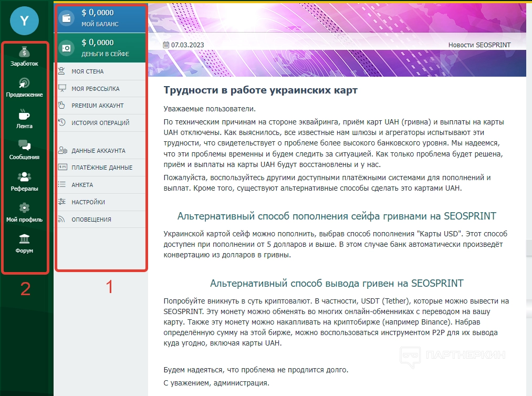The width and height of the screenshot is (532, 396).
Task: Click the Анкета list icon
Action: point(62,184)
